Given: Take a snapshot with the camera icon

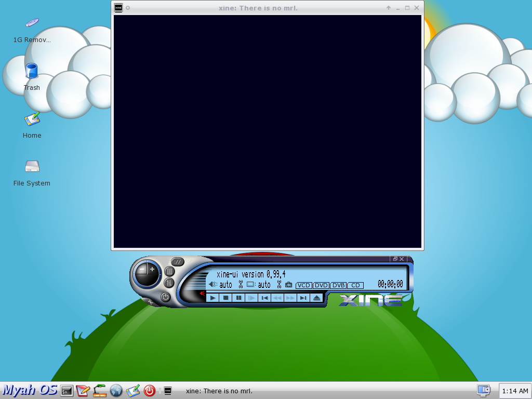Looking at the screenshot, I should pyautogui.click(x=288, y=285).
